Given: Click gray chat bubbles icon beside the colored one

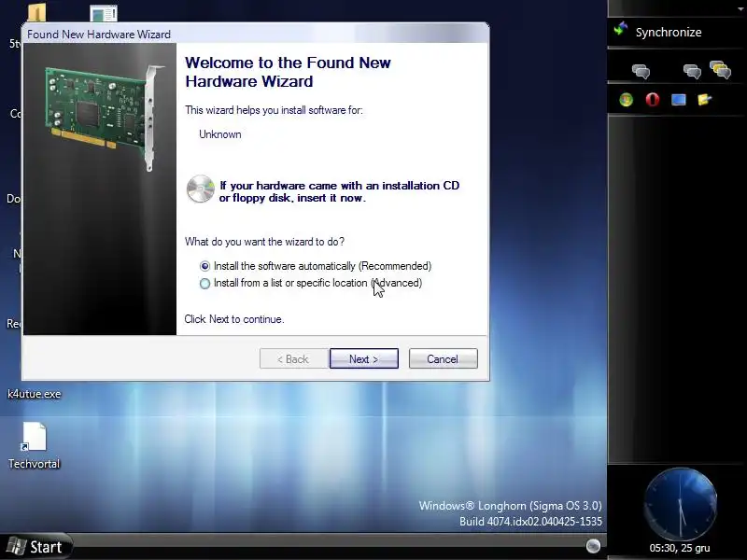Looking at the screenshot, I should pyautogui.click(x=692, y=72).
